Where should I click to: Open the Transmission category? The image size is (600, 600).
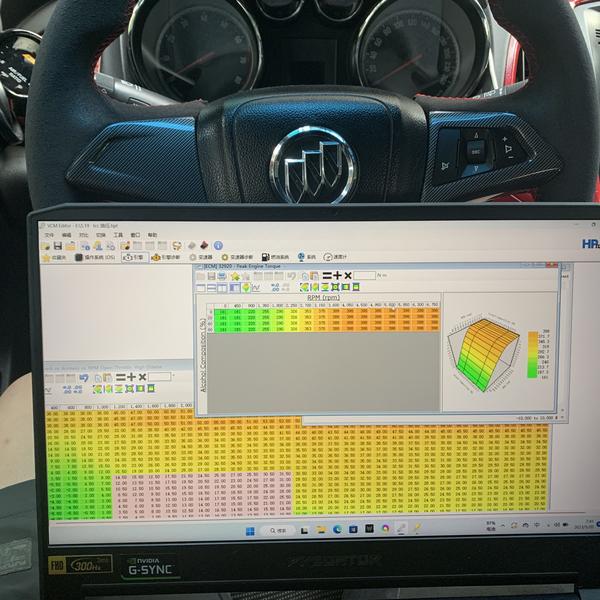coord(201,257)
